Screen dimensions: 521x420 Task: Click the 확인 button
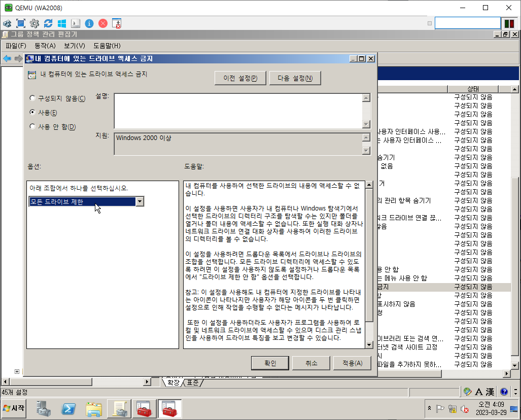[270, 363]
